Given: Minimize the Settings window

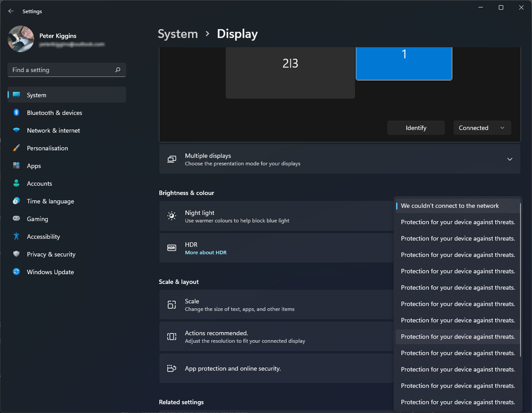Looking at the screenshot, I should pos(480,7).
